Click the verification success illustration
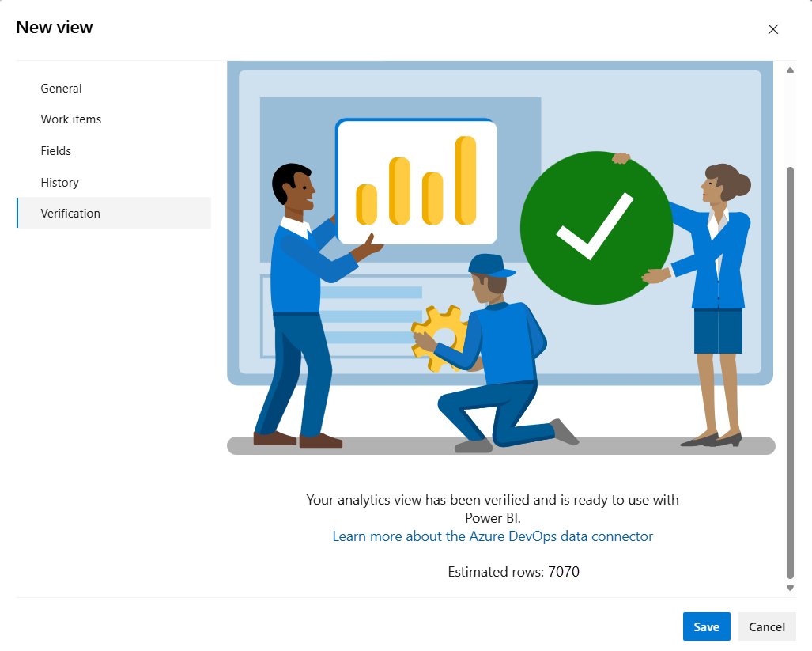Viewport: 812px width, 651px height. tap(500, 257)
